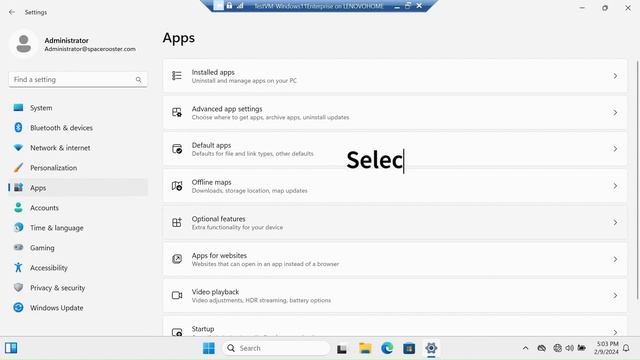Expand Default apps chevron
The image size is (640, 360).
pos(615,149)
